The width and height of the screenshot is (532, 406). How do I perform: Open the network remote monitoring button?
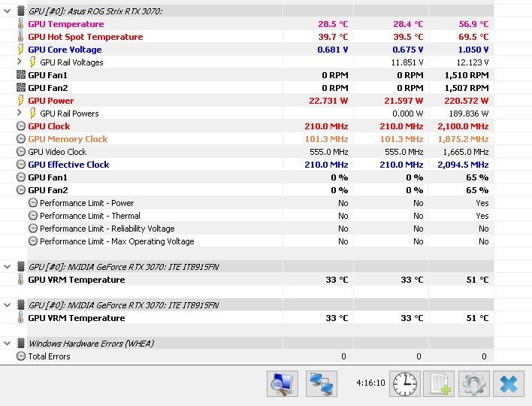[322, 384]
